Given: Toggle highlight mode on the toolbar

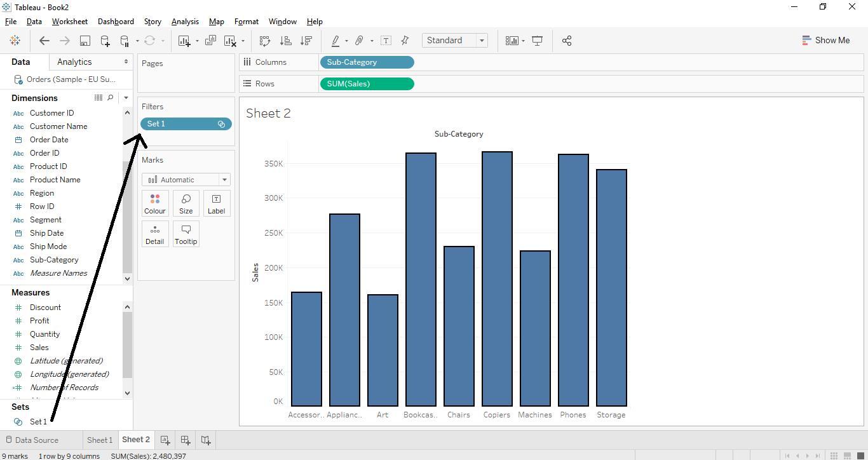Looking at the screenshot, I should click(x=336, y=40).
